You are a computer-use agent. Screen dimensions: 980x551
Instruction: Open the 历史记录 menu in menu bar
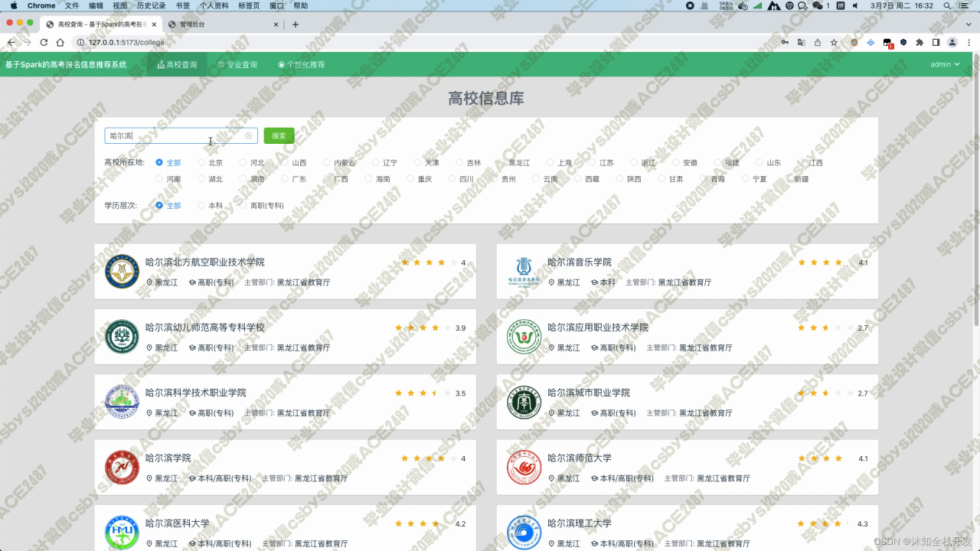tap(151, 5)
